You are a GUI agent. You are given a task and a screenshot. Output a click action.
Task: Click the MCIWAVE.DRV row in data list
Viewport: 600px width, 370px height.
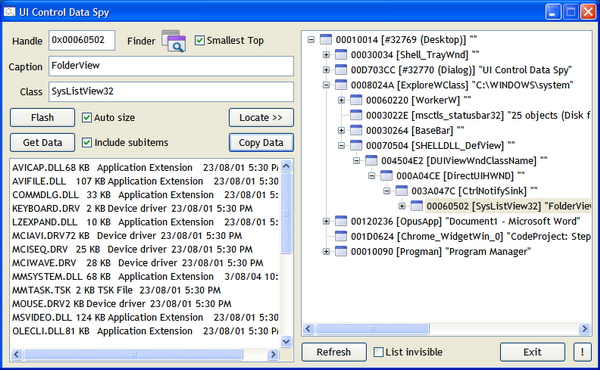pos(138,263)
